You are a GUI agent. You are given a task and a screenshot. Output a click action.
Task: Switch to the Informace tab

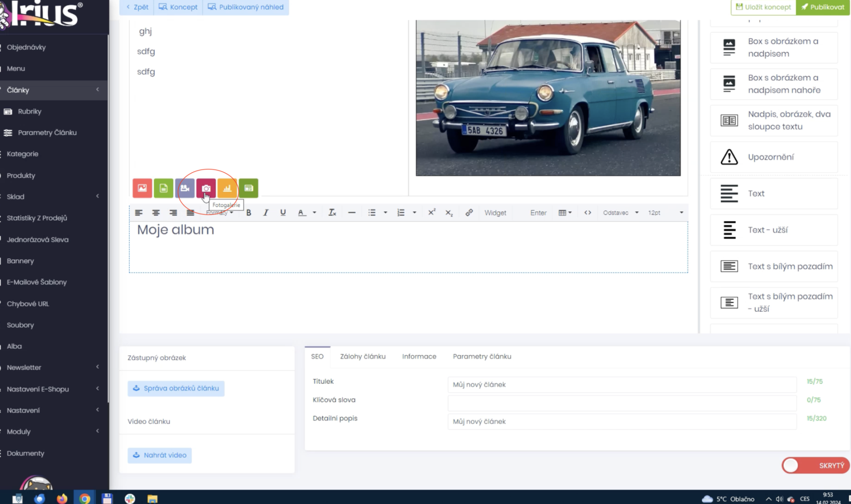click(419, 357)
